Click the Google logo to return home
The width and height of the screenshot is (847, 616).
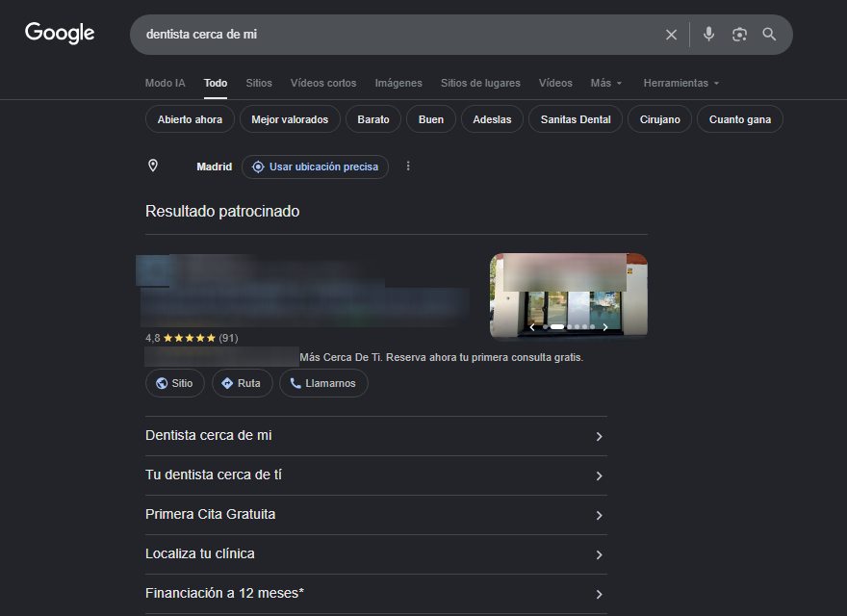(x=59, y=32)
